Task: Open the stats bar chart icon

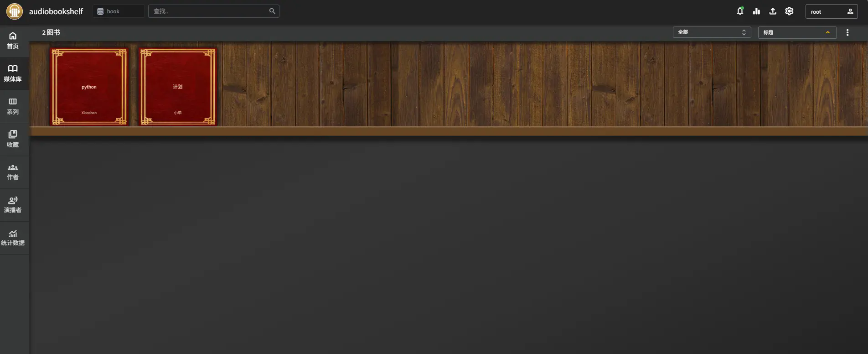Action: coord(756,11)
